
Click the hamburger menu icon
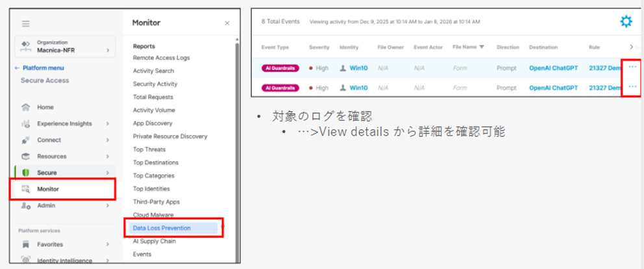(26, 23)
